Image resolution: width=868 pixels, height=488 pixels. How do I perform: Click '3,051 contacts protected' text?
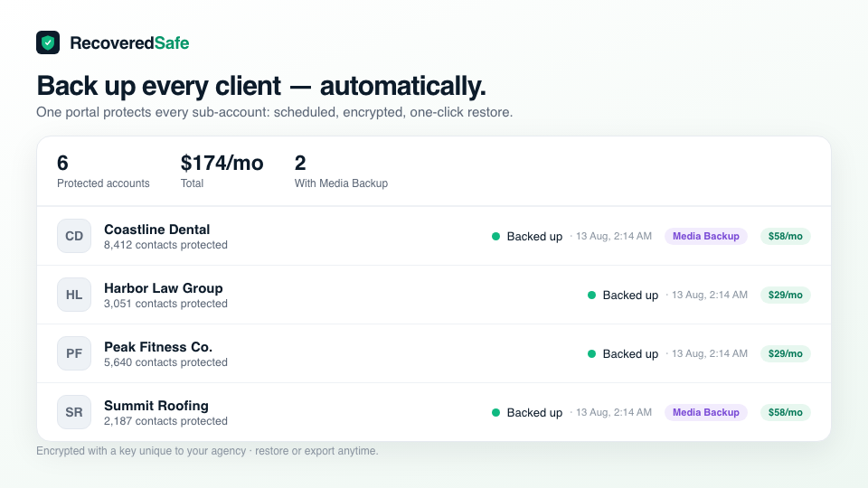[165, 304]
